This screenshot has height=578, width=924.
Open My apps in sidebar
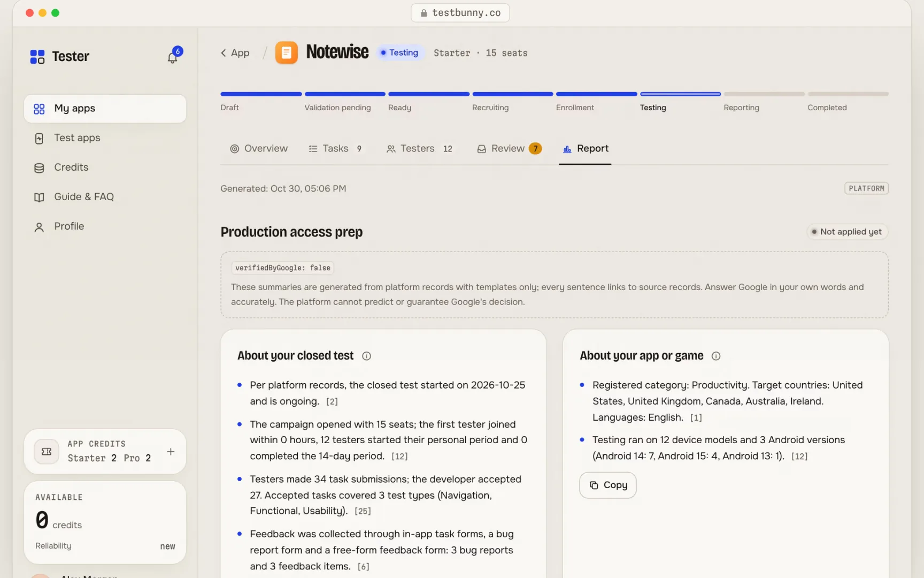point(105,109)
